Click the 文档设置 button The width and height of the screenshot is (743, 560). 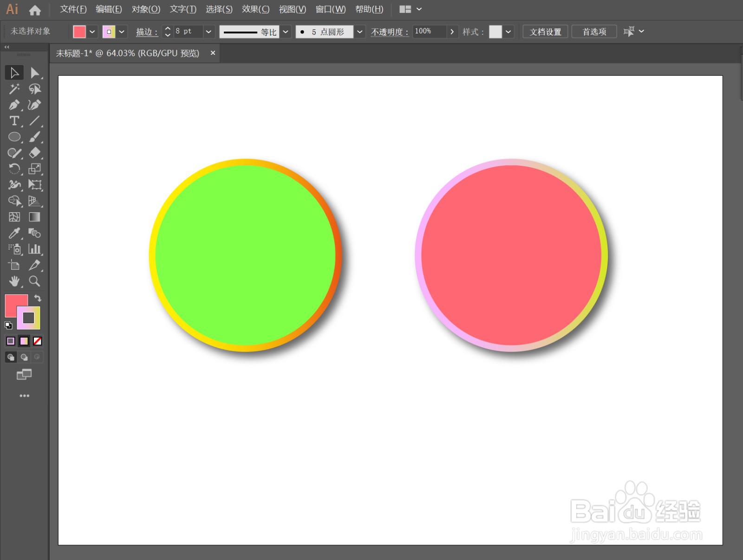click(545, 32)
